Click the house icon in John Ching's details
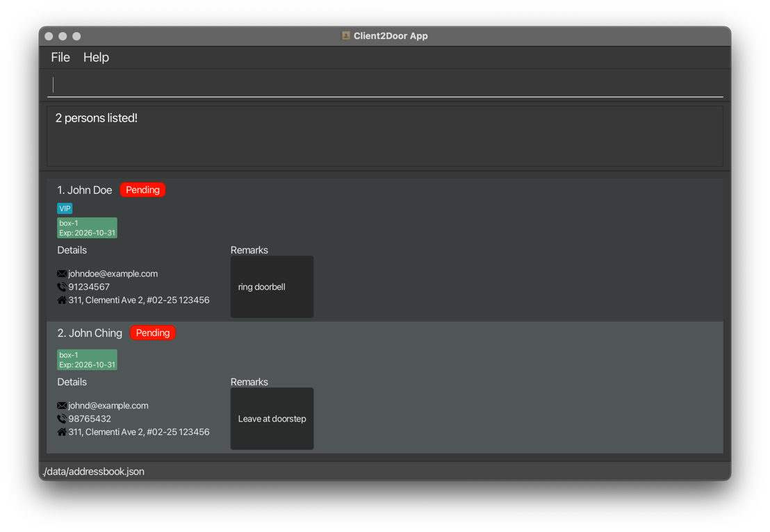Image resolution: width=770 pixels, height=532 pixels. (x=62, y=432)
